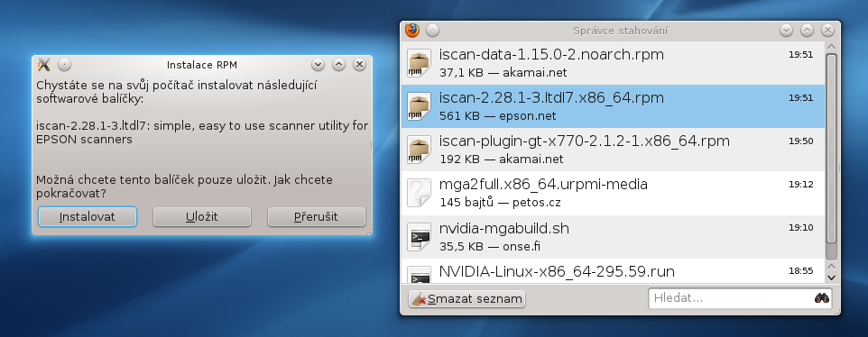Focus the Hledat search field
Screen dimensions: 868x337
(x=740, y=298)
